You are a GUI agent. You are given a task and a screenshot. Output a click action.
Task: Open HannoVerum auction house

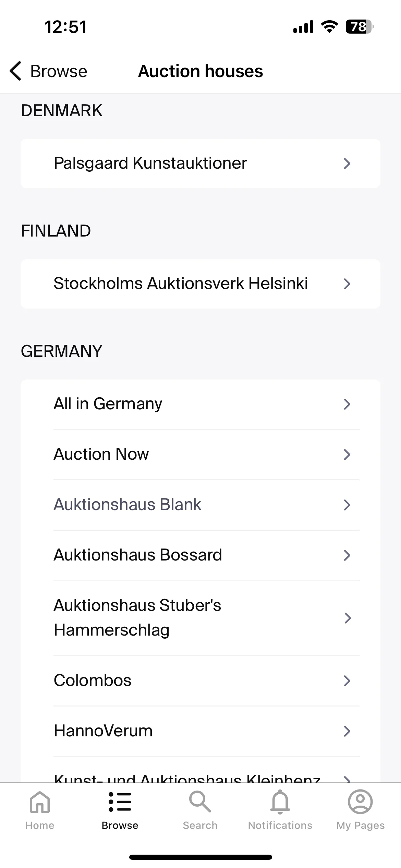200,731
